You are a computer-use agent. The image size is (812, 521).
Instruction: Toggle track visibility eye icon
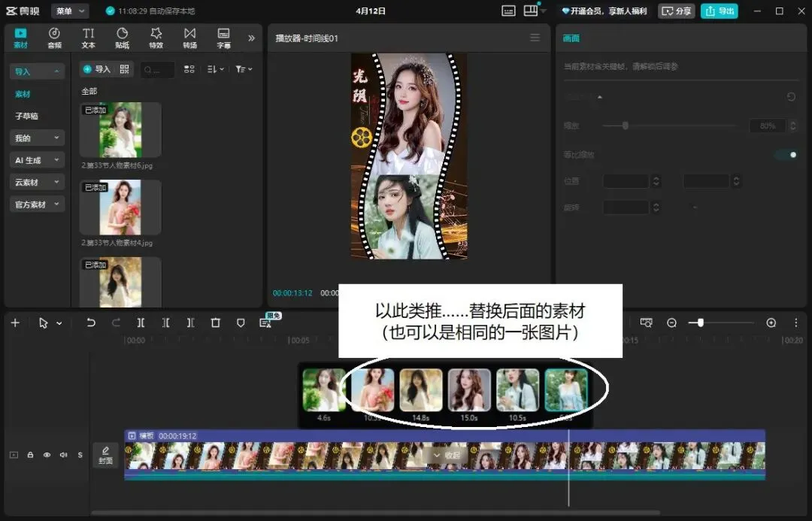(47, 455)
